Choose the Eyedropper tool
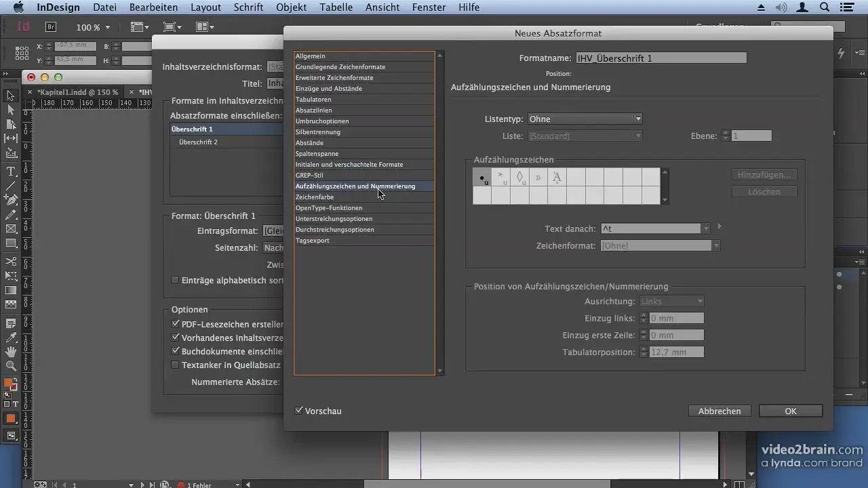The width and height of the screenshot is (868, 488). pos(11,337)
